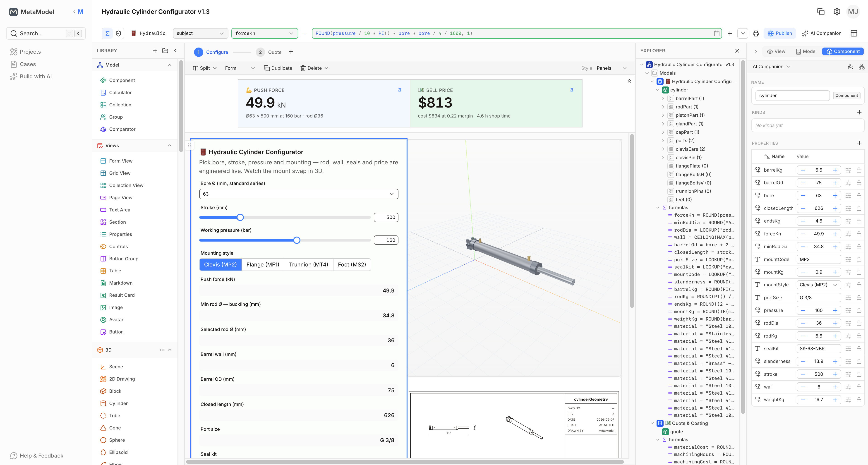Select Clevis (MP2) mounting style
868x465 pixels.
coord(220,265)
